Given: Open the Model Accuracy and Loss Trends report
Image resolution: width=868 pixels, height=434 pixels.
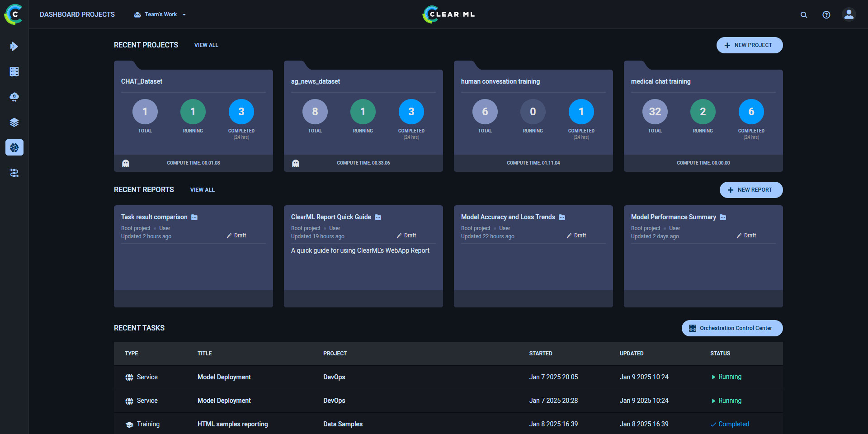Looking at the screenshot, I should (x=508, y=217).
